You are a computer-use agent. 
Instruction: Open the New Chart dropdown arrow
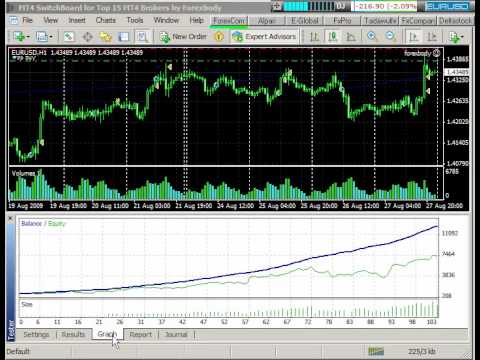[28, 37]
